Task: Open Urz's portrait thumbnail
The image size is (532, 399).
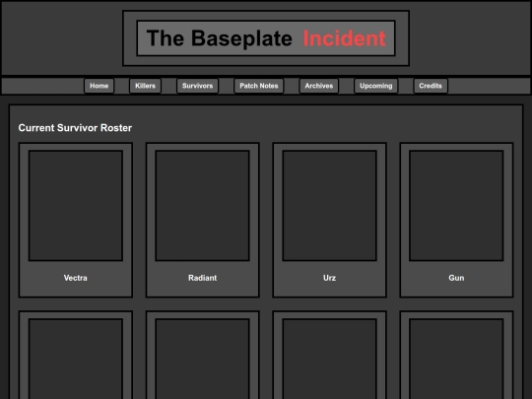Action: [329, 206]
